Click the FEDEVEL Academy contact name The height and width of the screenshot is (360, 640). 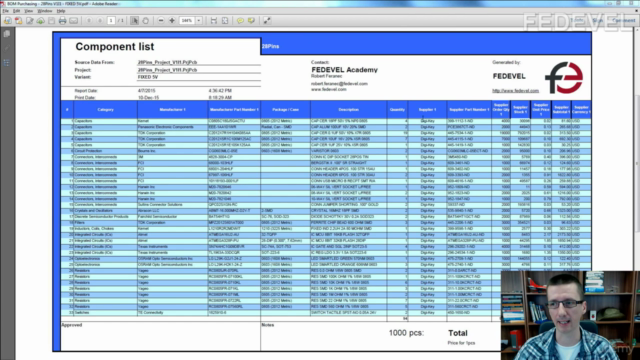coord(344,70)
